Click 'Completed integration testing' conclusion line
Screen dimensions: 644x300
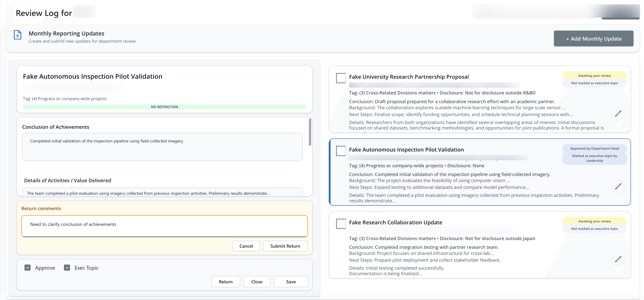coord(424,247)
